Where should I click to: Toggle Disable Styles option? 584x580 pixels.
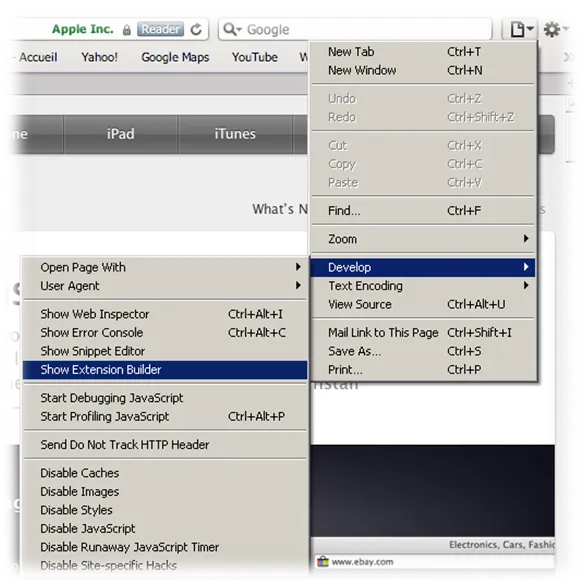pos(165,510)
